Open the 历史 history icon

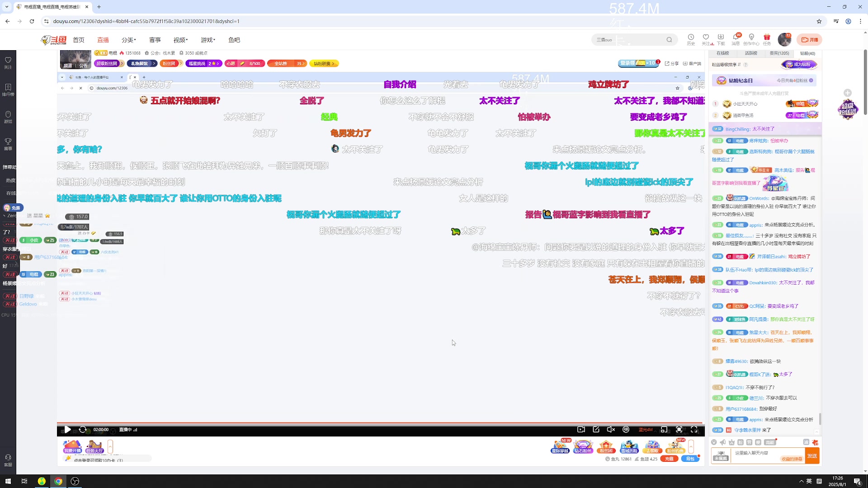pyautogui.click(x=691, y=39)
